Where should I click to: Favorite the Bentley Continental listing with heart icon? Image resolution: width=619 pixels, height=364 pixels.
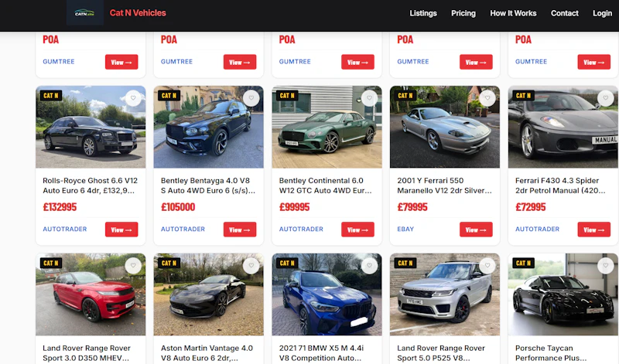370,98
